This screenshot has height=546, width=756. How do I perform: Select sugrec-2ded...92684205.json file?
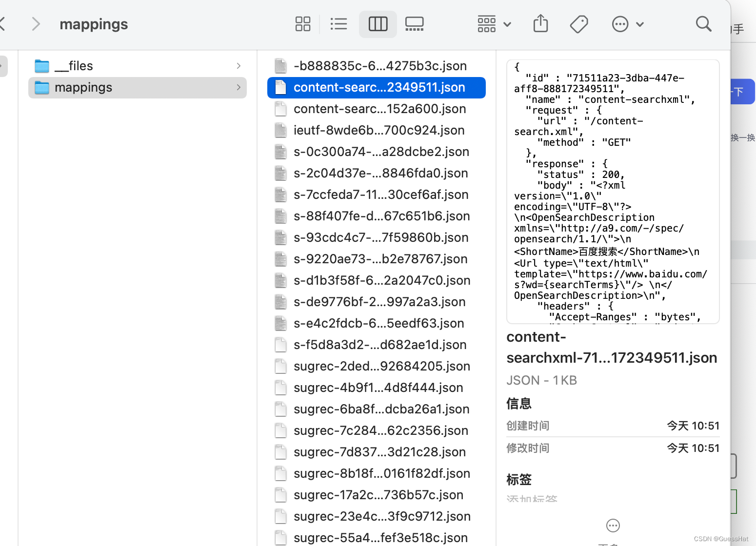click(377, 366)
